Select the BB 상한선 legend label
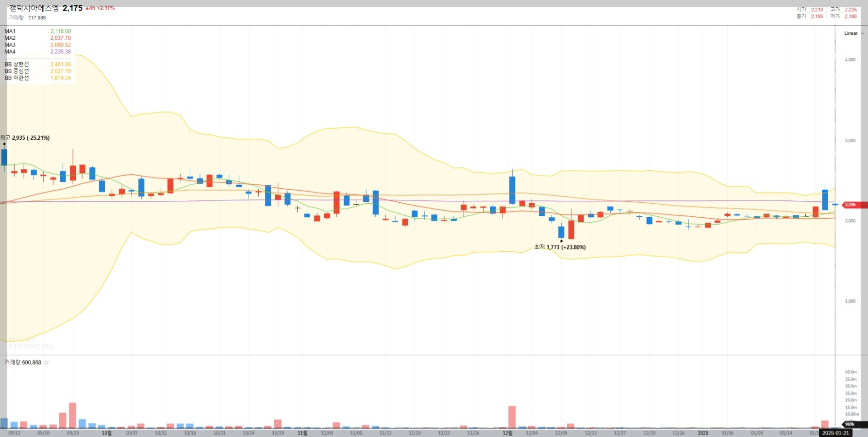868x437 pixels. pyautogui.click(x=17, y=64)
